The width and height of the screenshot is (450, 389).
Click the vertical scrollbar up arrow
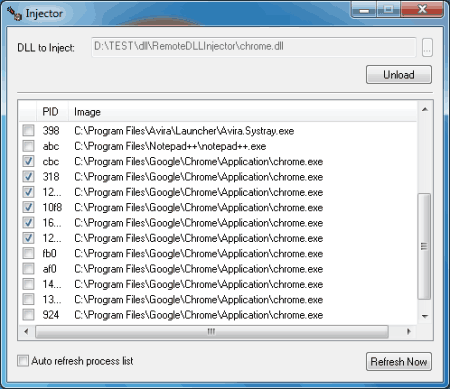(425, 110)
